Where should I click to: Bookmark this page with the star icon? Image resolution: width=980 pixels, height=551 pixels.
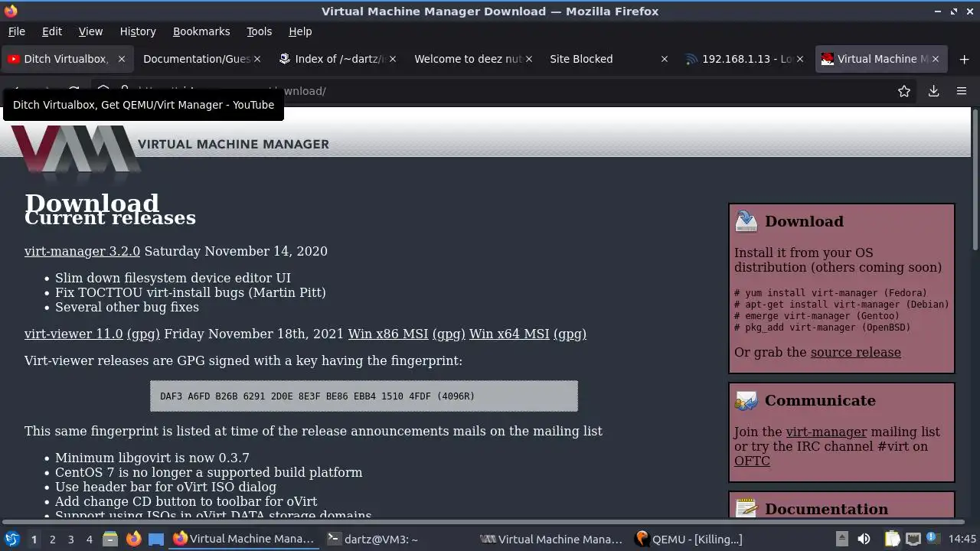pyautogui.click(x=904, y=91)
